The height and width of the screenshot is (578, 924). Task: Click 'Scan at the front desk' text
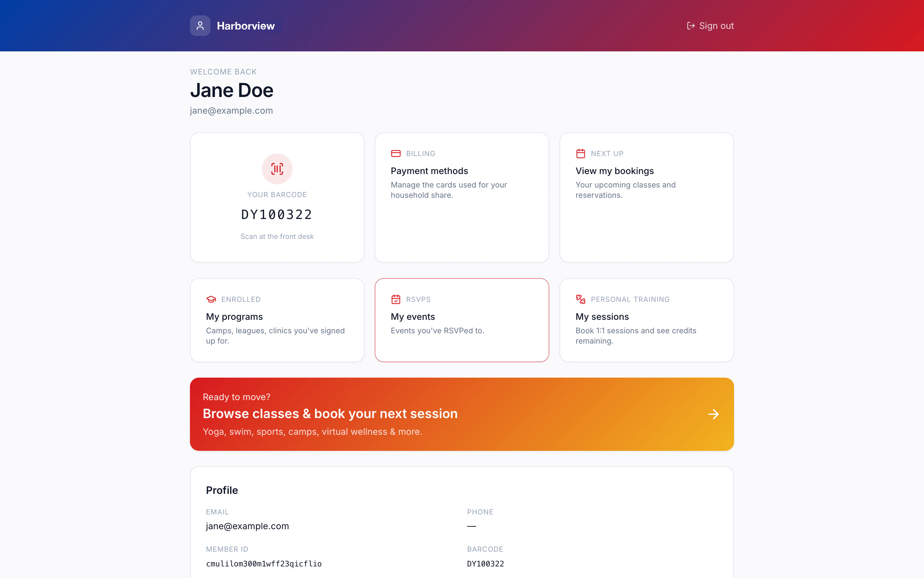[277, 237]
